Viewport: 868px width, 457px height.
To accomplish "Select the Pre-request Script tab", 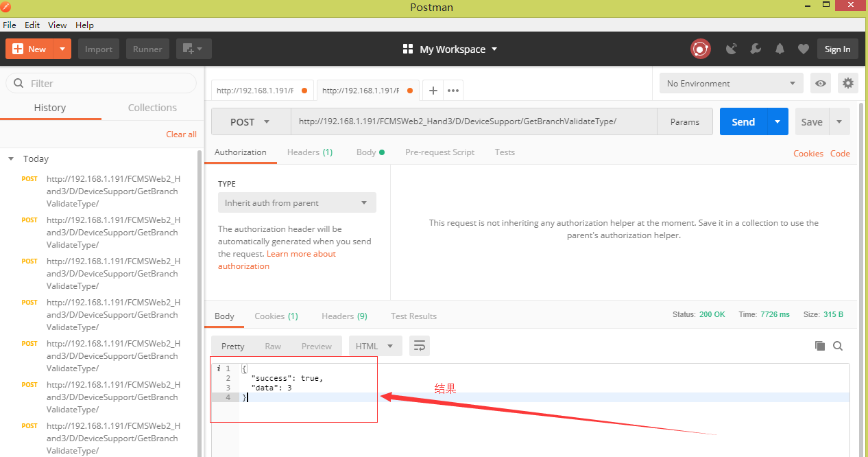I will coord(439,152).
